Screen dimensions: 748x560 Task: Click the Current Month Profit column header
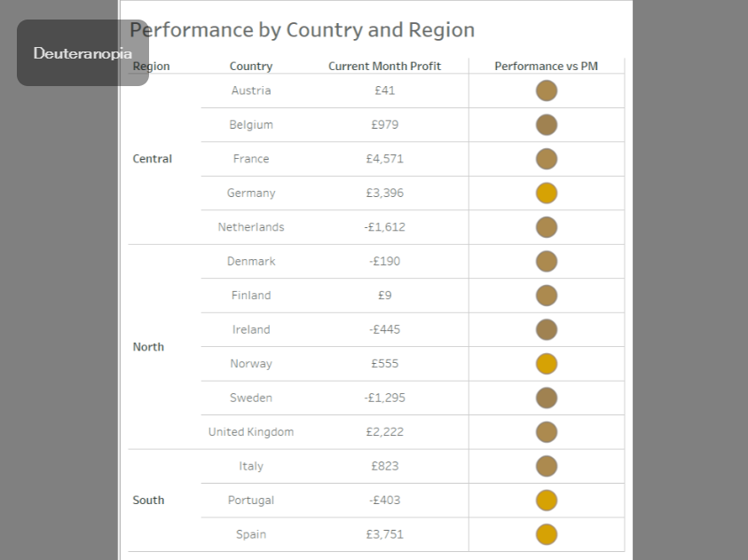[384, 67]
